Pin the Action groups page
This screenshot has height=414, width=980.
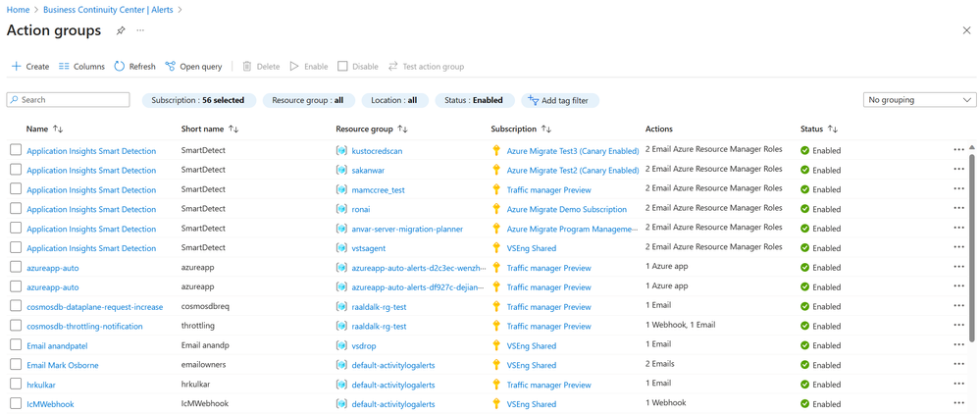coord(121,30)
